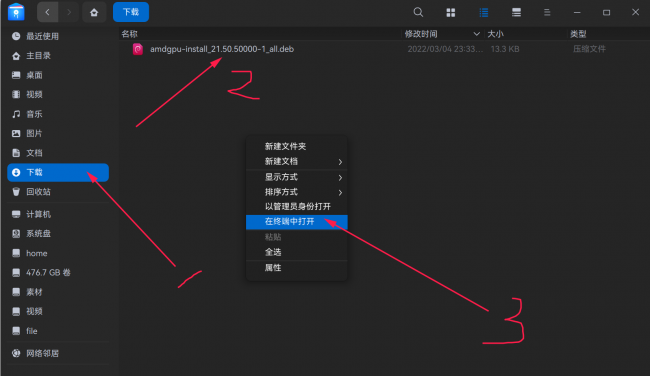Click the pink deb package file icon
The height and width of the screenshot is (376, 650).
pyautogui.click(x=138, y=49)
